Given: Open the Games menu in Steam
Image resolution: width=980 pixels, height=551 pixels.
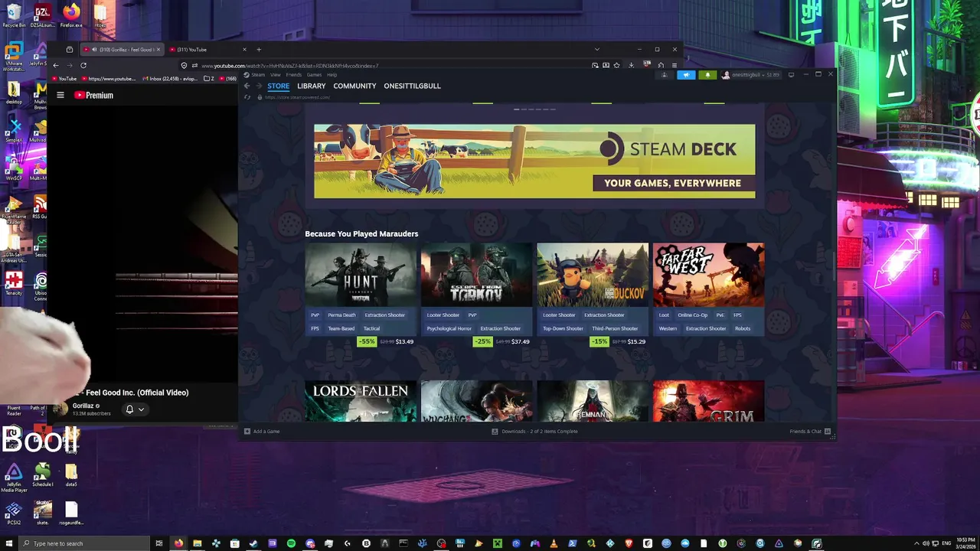Looking at the screenshot, I should coord(314,75).
